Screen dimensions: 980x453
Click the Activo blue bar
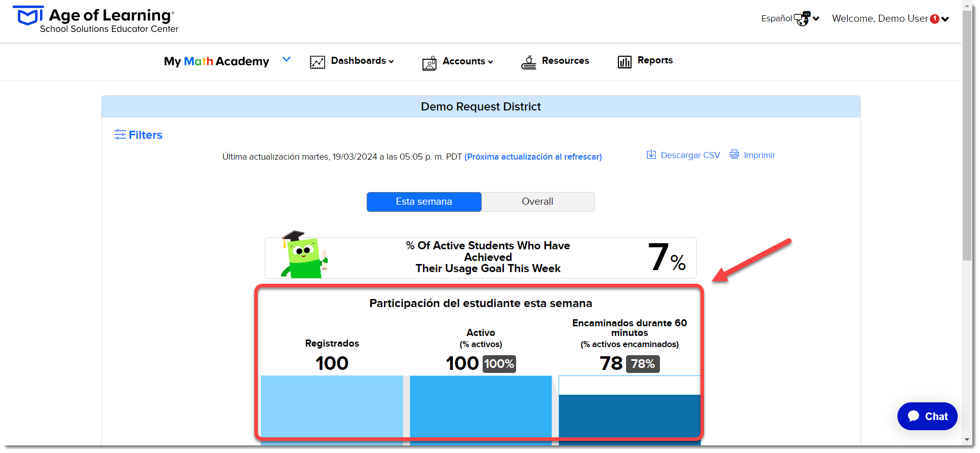pyautogui.click(x=481, y=409)
